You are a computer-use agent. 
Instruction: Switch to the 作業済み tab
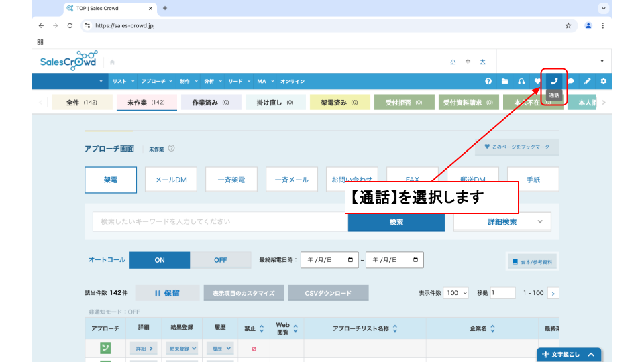pos(211,103)
